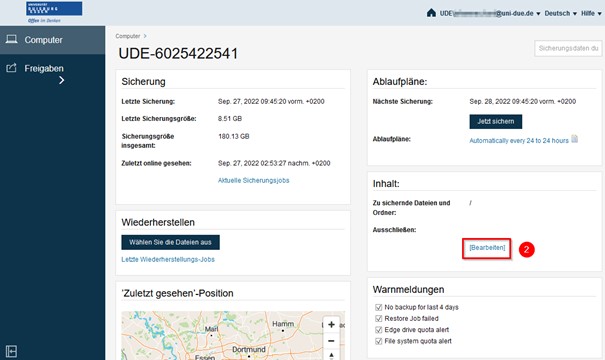The image size is (605, 360).
Task: Click Dortmund on the map
Action: pos(249,350)
